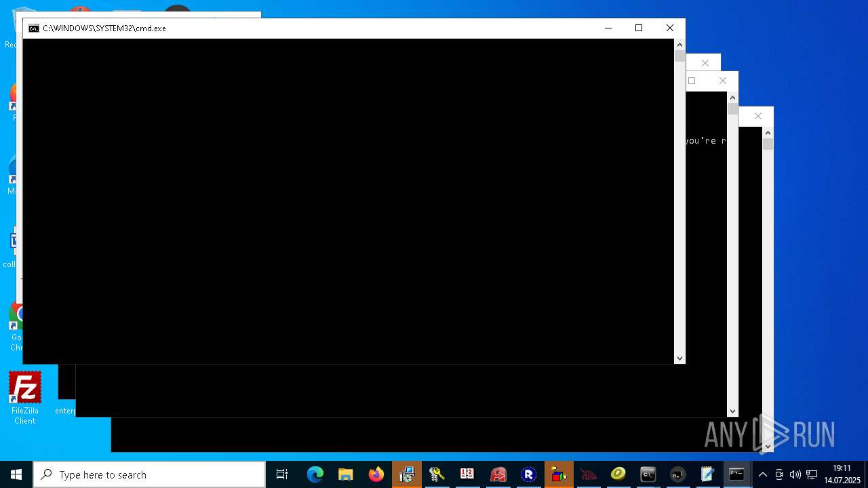Switch to the cmd window taskbar icon
The image size is (868, 488).
click(648, 474)
